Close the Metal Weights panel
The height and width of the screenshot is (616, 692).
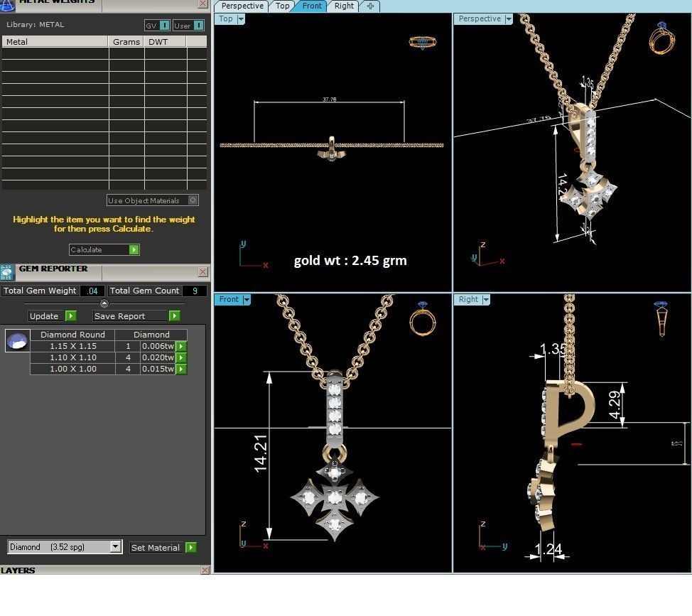click(x=202, y=4)
